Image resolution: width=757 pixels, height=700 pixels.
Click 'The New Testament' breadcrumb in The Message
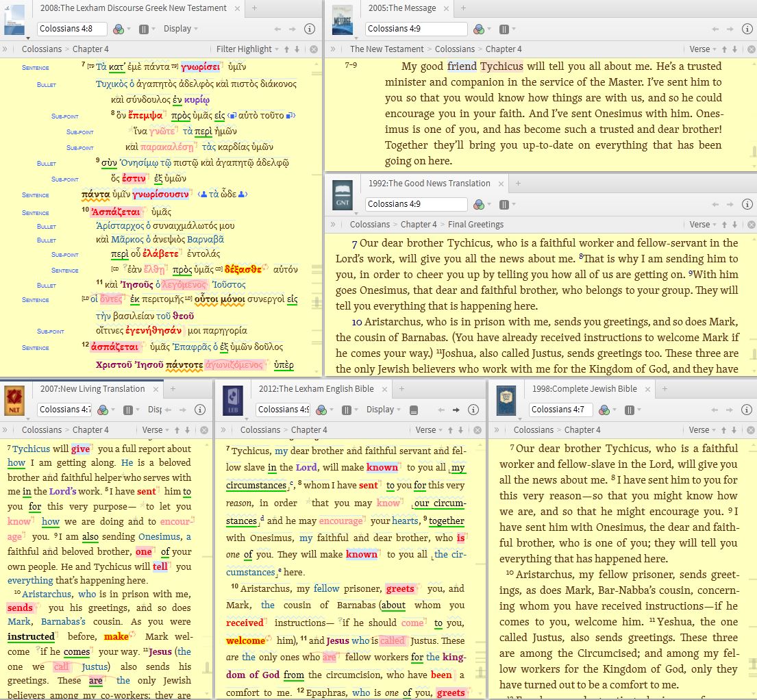pyautogui.click(x=386, y=49)
